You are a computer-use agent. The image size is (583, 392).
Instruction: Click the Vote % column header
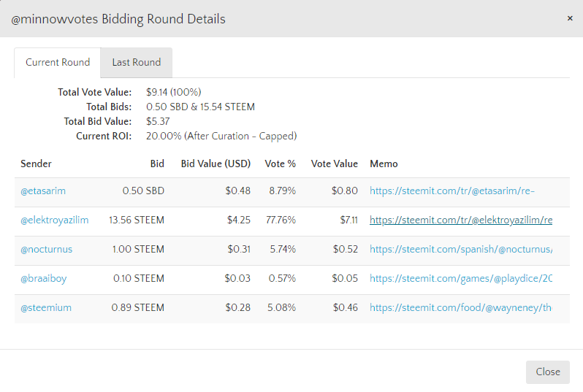click(280, 164)
